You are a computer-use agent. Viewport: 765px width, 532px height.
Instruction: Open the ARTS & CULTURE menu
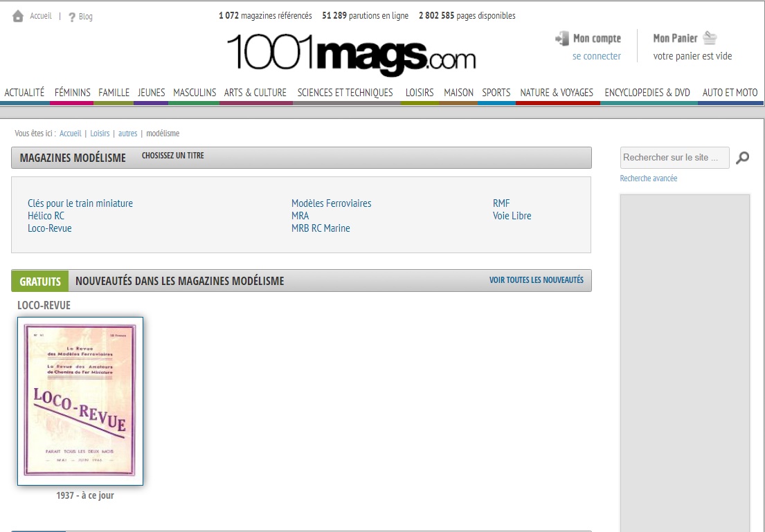coord(255,93)
